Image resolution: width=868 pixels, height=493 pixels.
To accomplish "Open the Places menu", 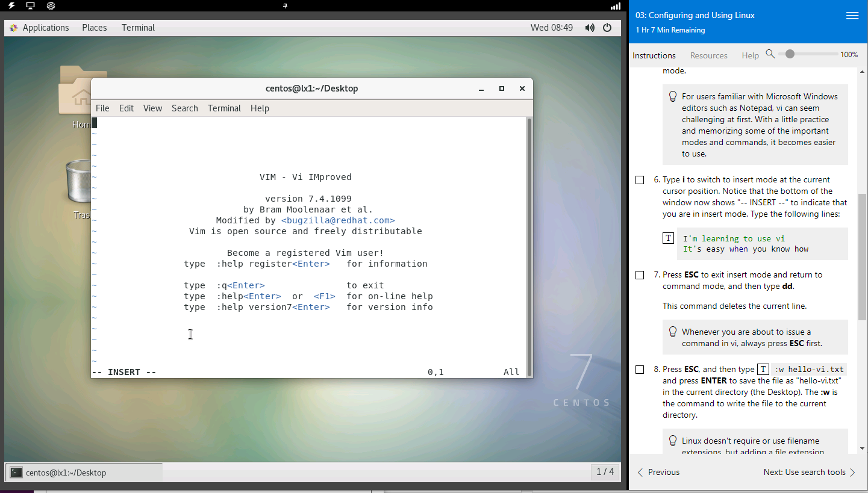I will pyautogui.click(x=95, y=28).
